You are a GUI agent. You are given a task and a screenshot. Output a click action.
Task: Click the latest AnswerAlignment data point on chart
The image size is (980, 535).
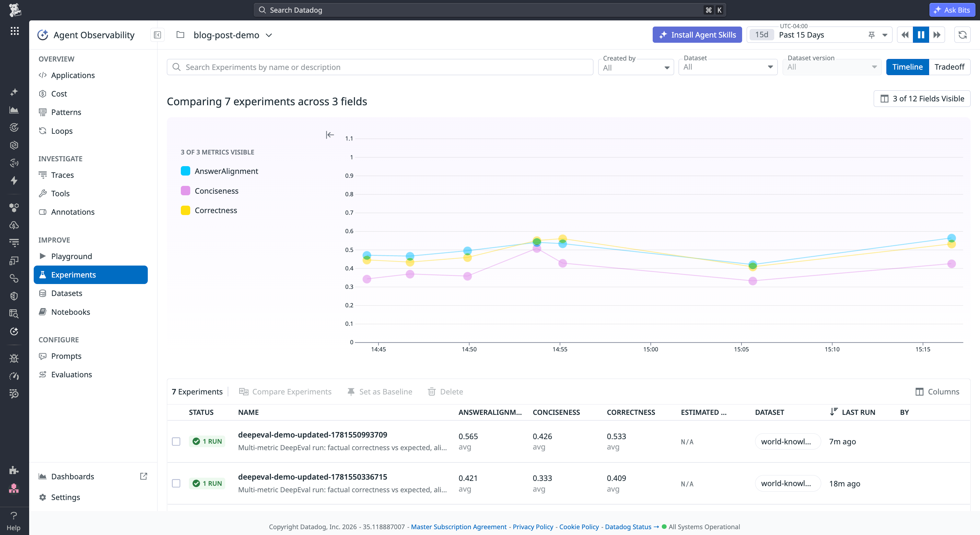click(x=951, y=238)
